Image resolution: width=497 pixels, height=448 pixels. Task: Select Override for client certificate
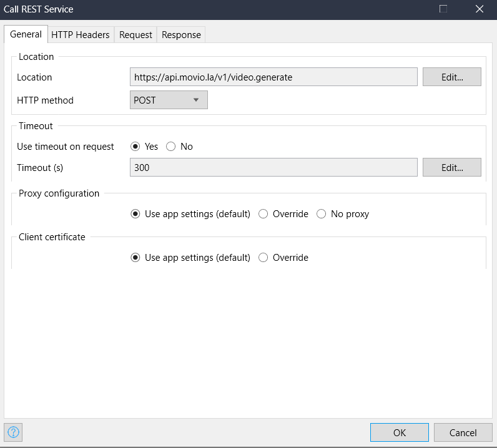(x=263, y=258)
